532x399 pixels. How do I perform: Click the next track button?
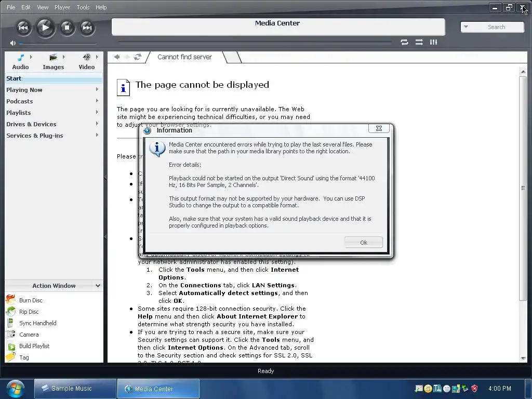click(x=87, y=28)
